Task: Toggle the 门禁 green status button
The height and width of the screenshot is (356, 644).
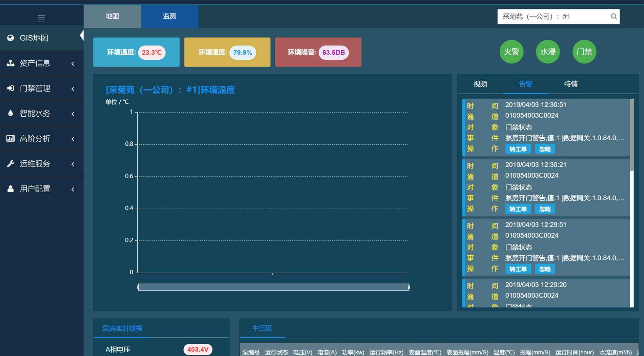Action: [x=584, y=52]
